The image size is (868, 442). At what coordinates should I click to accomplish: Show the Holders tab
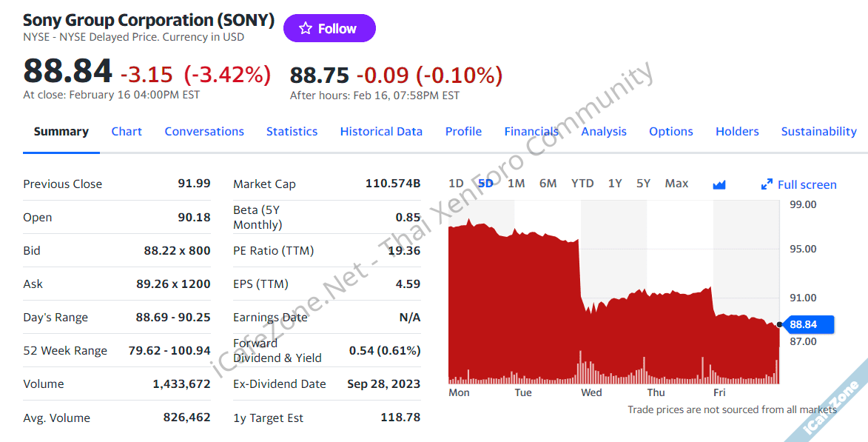[737, 132]
